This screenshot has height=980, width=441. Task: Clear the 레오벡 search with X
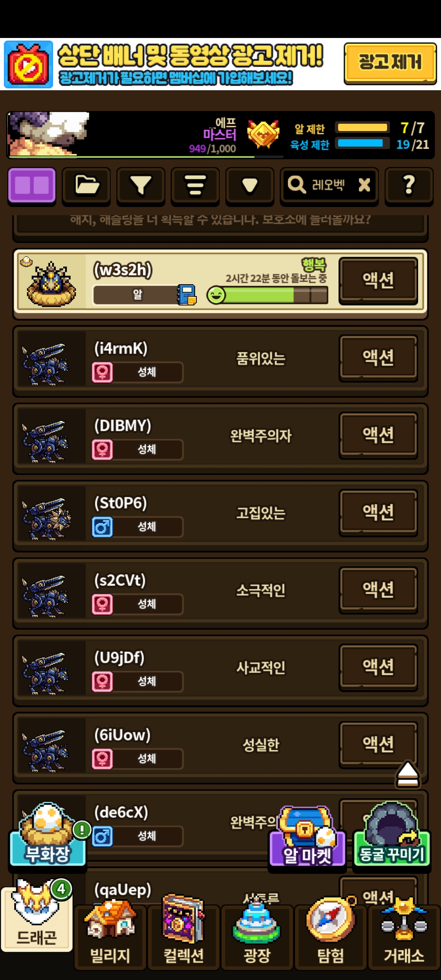(x=364, y=185)
